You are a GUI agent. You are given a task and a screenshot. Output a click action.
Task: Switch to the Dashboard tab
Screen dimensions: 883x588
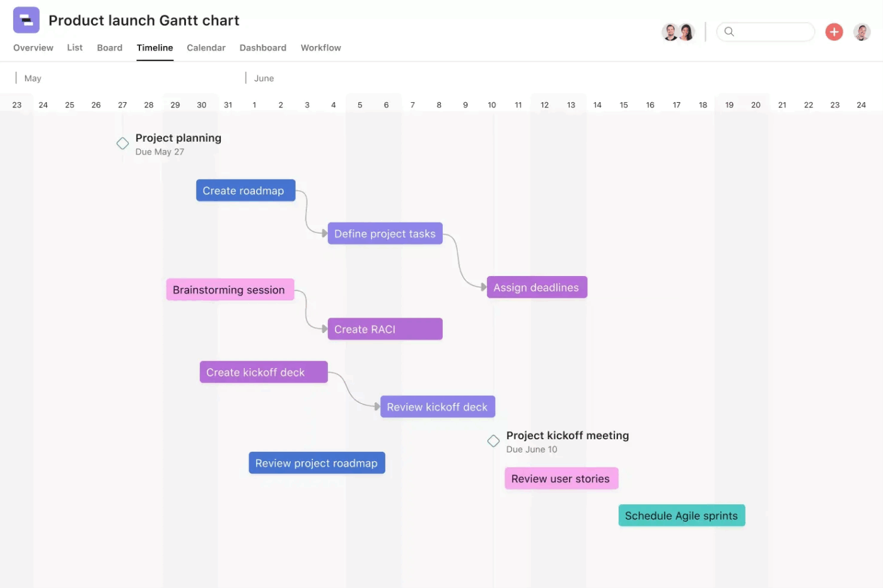(x=263, y=47)
